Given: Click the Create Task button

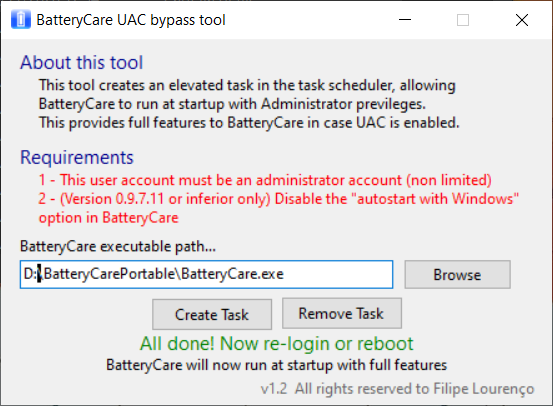Looking at the screenshot, I should click(212, 314).
